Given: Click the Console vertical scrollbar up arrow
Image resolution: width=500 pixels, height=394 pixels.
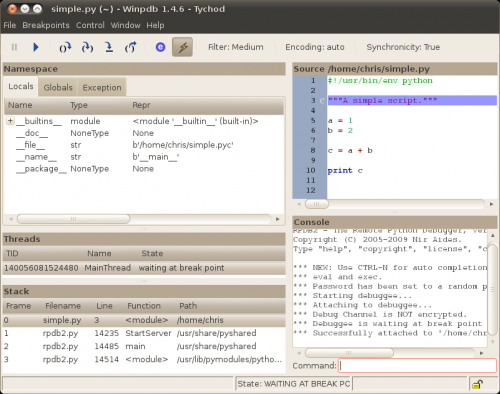Looking at the screenshot, I should [493, 235].
